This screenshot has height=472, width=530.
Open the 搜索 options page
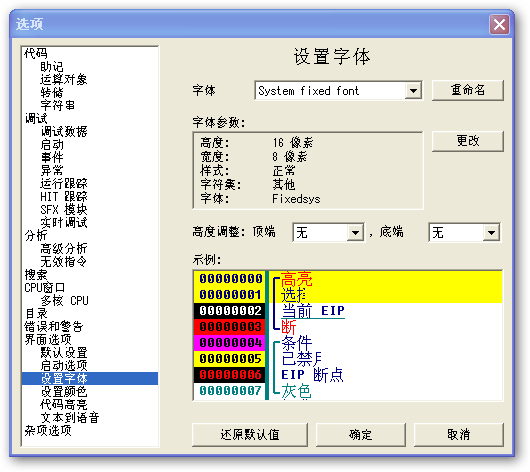(36, 275)
